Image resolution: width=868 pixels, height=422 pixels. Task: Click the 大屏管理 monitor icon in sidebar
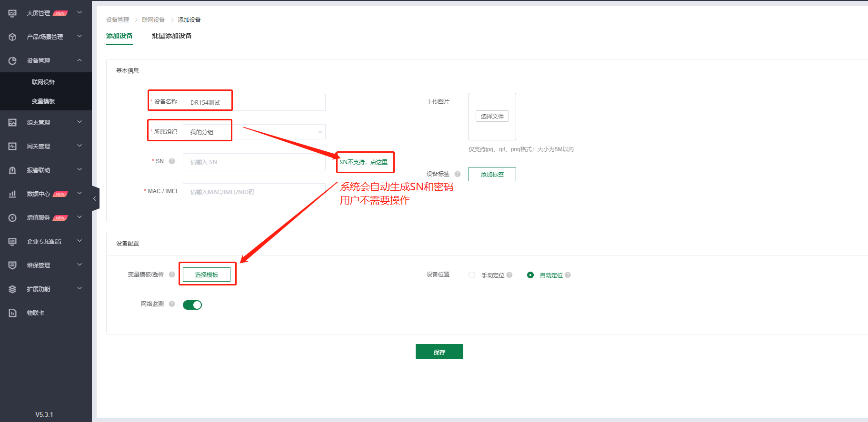[x=12, y=13]
